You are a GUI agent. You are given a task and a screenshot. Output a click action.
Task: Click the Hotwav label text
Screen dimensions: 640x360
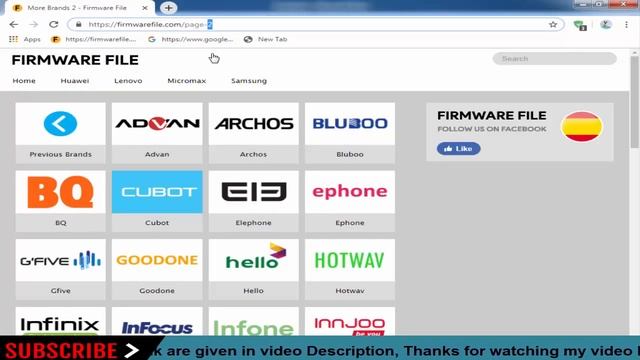[x=350, y=291]
